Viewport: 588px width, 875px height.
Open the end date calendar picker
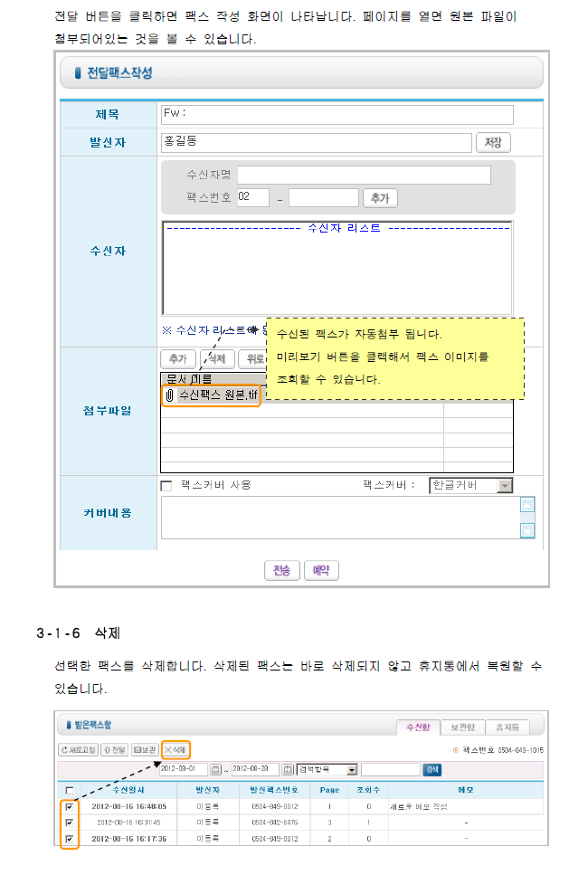coord(288,769)
